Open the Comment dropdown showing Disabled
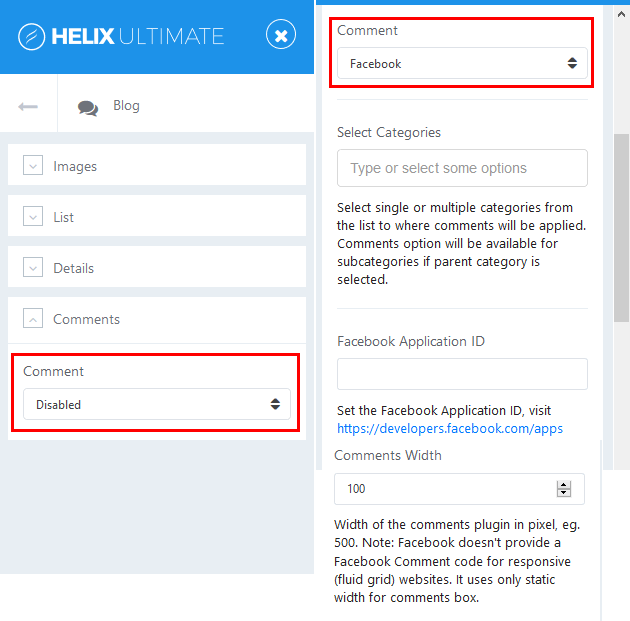 [x=157, y=405]
